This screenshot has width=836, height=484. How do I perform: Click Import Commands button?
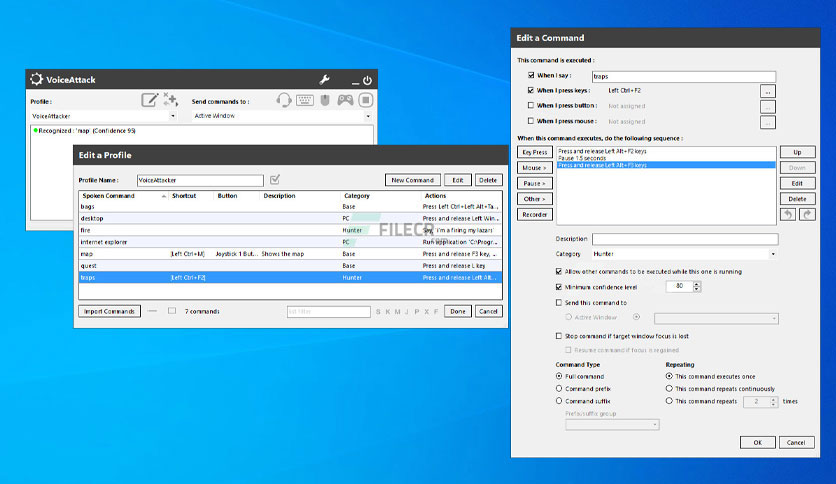tap(109, 311)
